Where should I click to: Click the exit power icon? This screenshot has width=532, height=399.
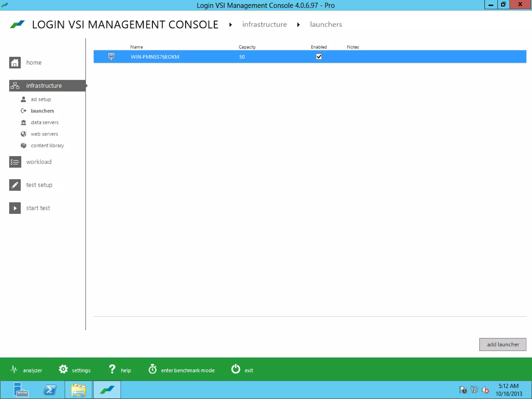[x=236, y=369]
